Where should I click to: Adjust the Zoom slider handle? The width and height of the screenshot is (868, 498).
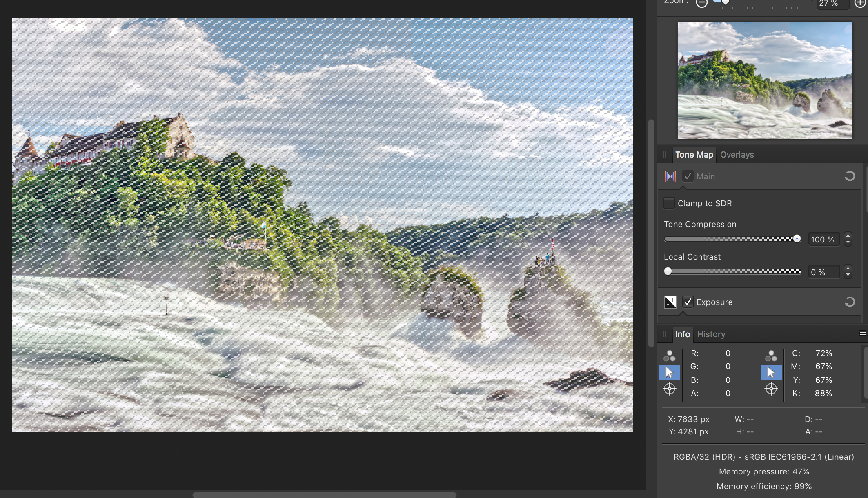click(726, 2)
